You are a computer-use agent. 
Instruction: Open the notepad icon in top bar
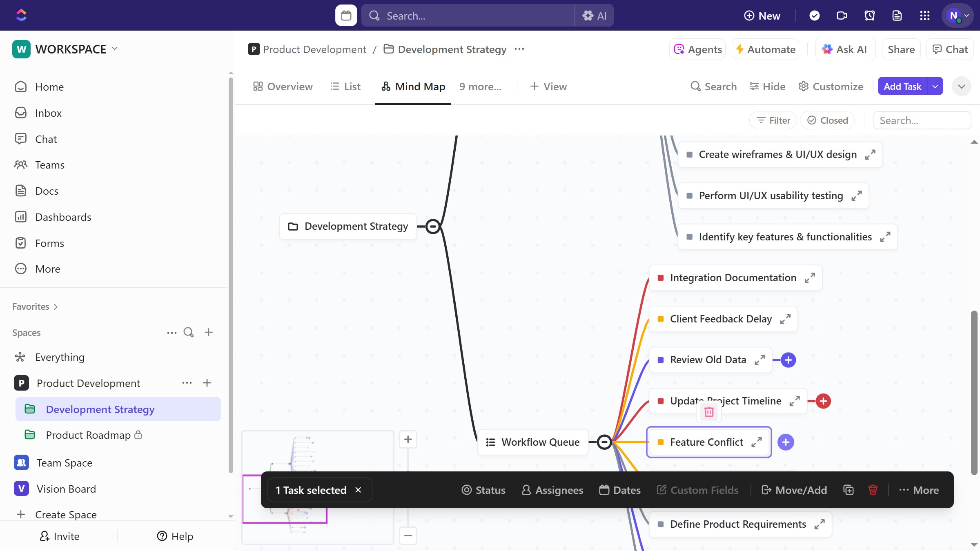tap(897, 16)
